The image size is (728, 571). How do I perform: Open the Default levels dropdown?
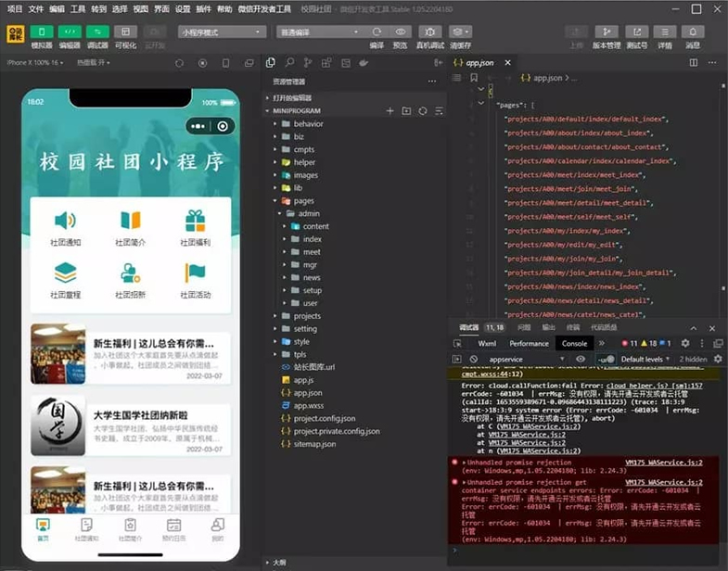click(x=645, y=359)
